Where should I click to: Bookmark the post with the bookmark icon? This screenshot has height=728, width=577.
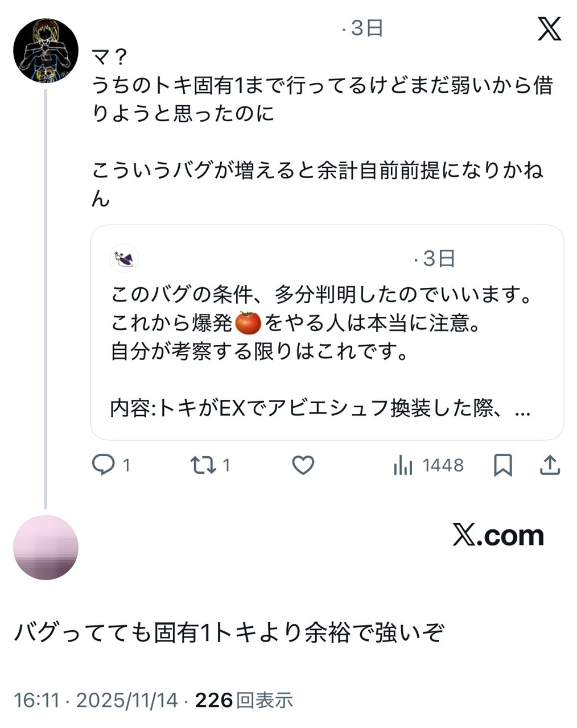(502, 465)
